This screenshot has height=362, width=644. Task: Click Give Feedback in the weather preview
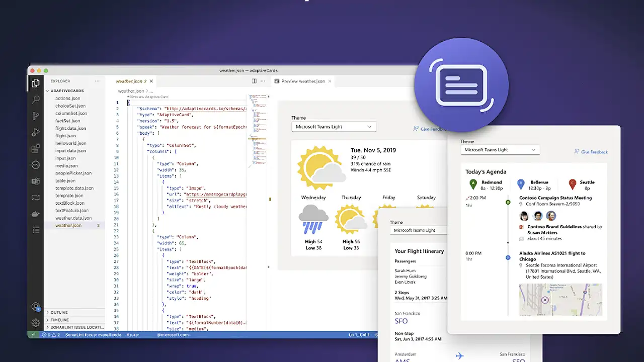430,129
